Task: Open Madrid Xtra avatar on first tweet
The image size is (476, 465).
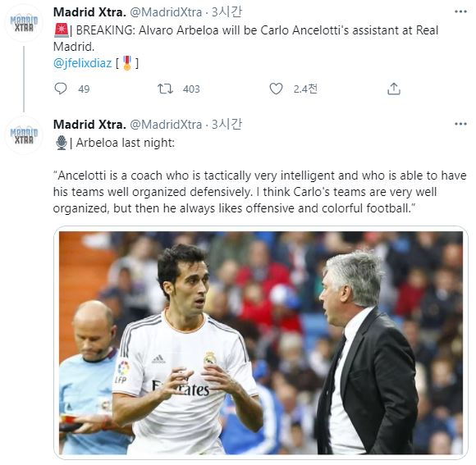Action: pyautogui.click(x=24, y=24)
